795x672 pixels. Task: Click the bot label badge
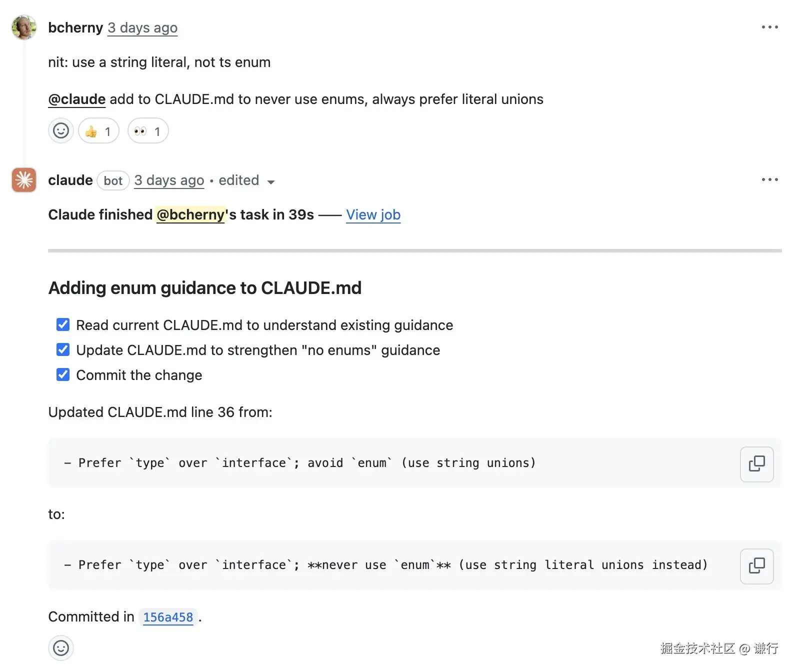113,180
